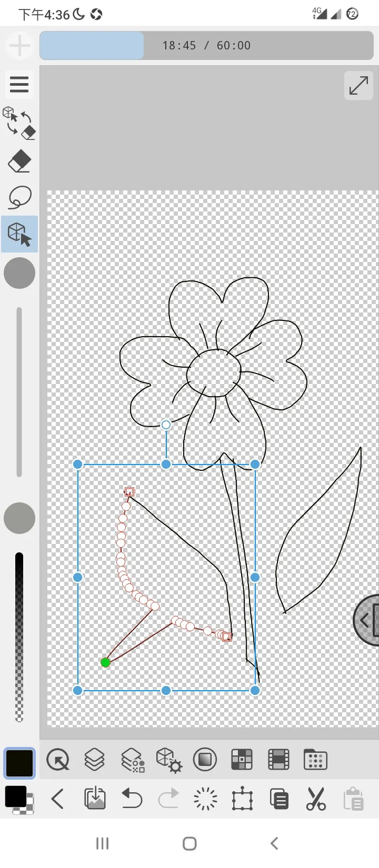
Task: Open the Timeline film strip palette
Action: tap(279, 760)
